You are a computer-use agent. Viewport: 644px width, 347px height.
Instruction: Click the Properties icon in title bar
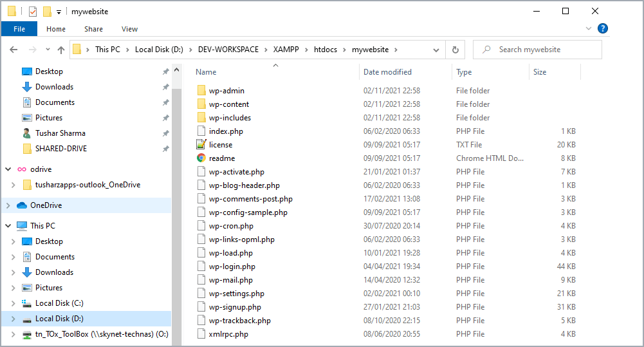tap(33, 12)
